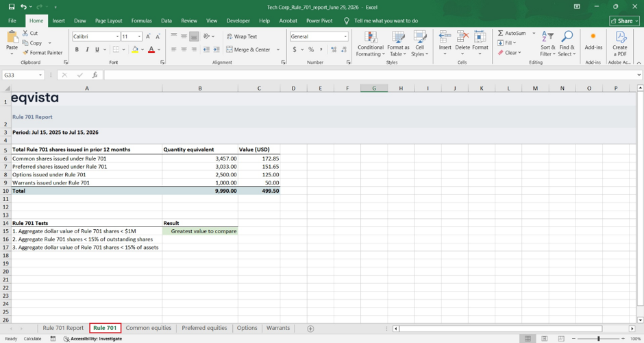Click the Delete cells icon
This screenshot has height=343, width=644.
[462, 36]
